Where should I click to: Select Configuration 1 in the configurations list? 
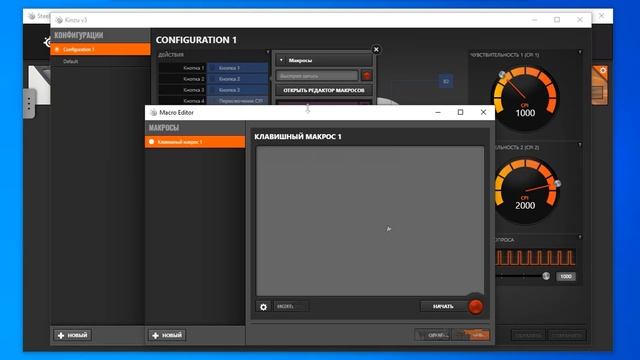click(100, 49)
